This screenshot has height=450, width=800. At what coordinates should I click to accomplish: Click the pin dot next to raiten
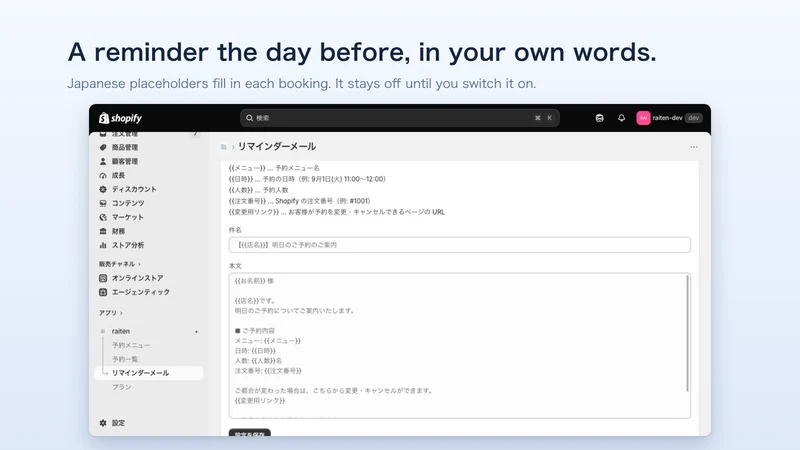click(x=196, y=332)
